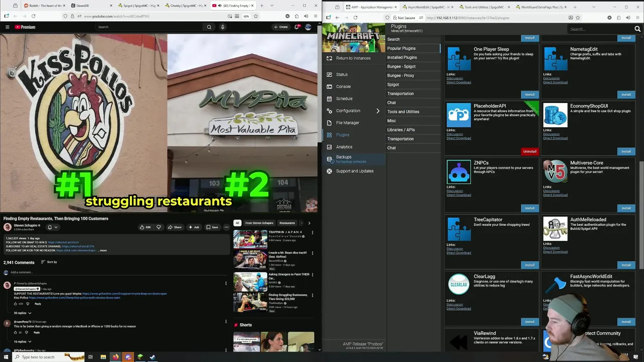Open the Console section in AMP
644x362 pixels.
[x=343, y=86]
